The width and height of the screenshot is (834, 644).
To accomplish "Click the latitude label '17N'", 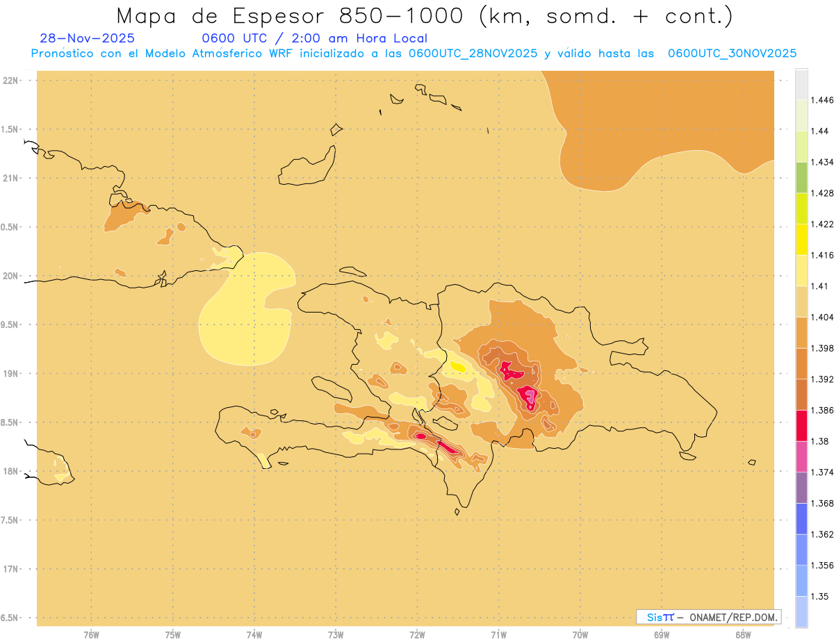I will coord(11,569).
